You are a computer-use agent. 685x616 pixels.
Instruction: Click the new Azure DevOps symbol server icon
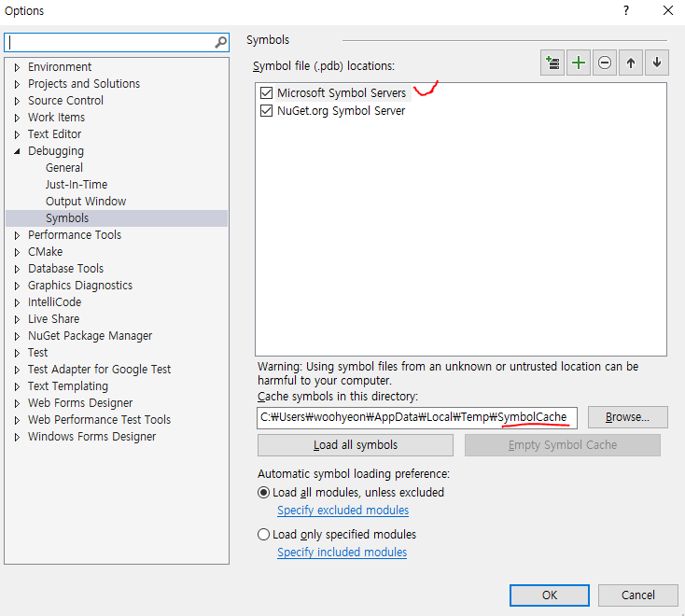(x=552, y=63)
